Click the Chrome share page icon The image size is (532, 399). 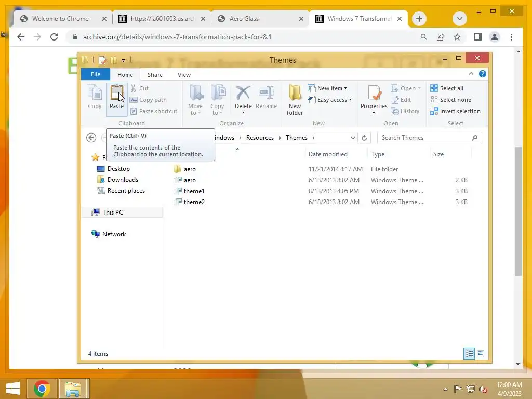coord(441,37)
